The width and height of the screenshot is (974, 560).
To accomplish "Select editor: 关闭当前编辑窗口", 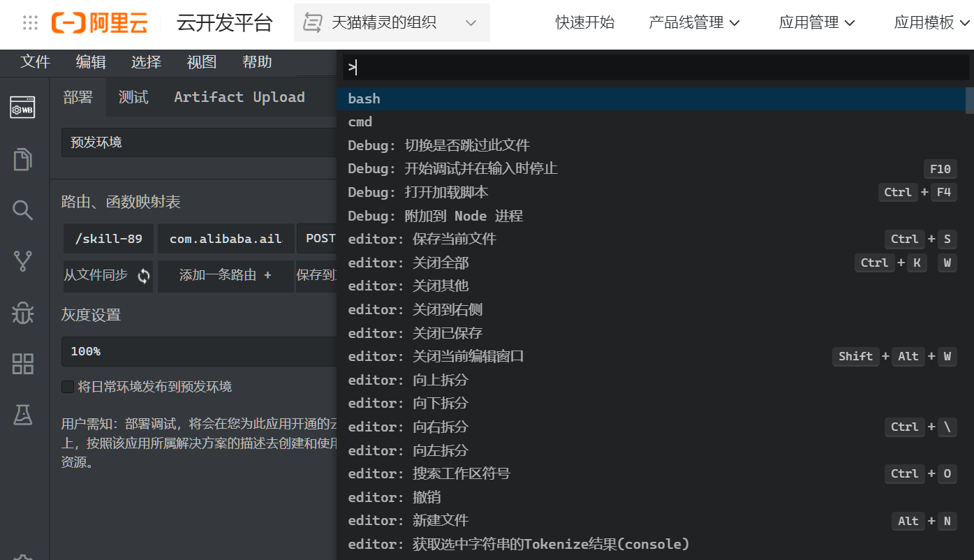I will pyautogui.click(x=651, y=357).
